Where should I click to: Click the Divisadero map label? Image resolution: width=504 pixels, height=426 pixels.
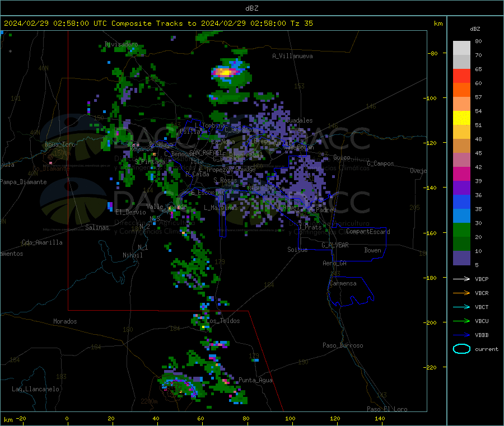(121, 44)
